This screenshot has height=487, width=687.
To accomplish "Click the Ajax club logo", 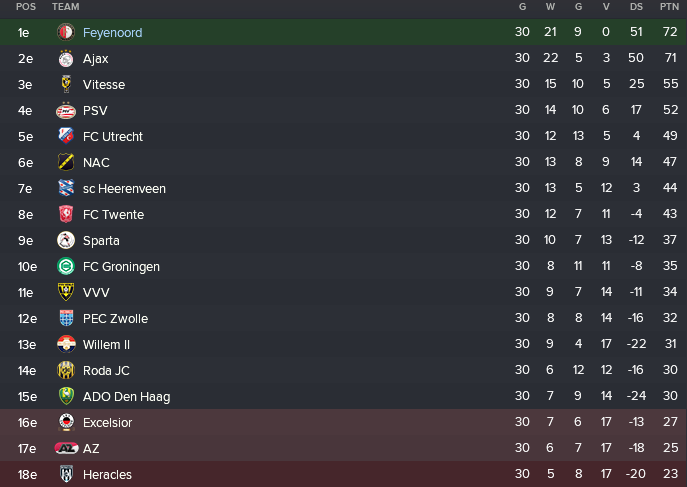I will point(66,58).
